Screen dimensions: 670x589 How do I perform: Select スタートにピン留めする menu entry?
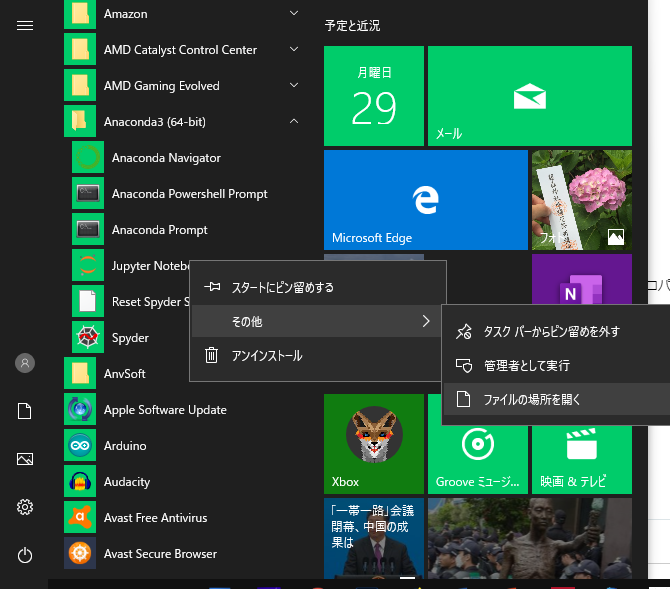(x=316, y=287)
